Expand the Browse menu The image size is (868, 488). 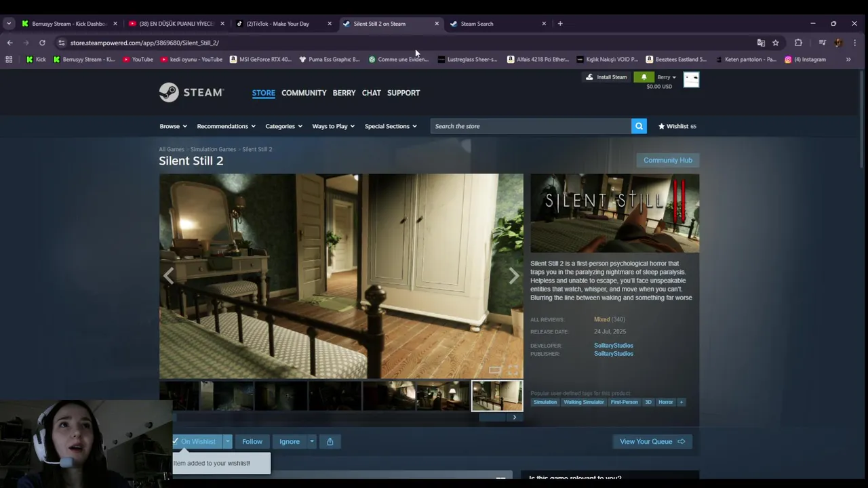tap(174, 126)
